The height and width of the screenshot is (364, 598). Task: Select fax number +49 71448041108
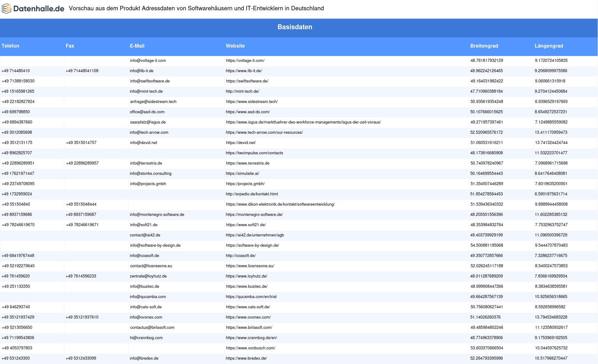tap(82, 71)
